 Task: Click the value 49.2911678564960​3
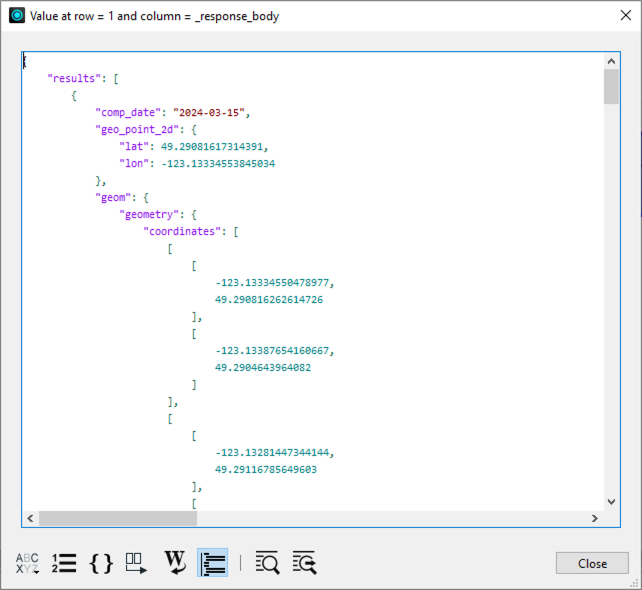[x=266, y=470]
